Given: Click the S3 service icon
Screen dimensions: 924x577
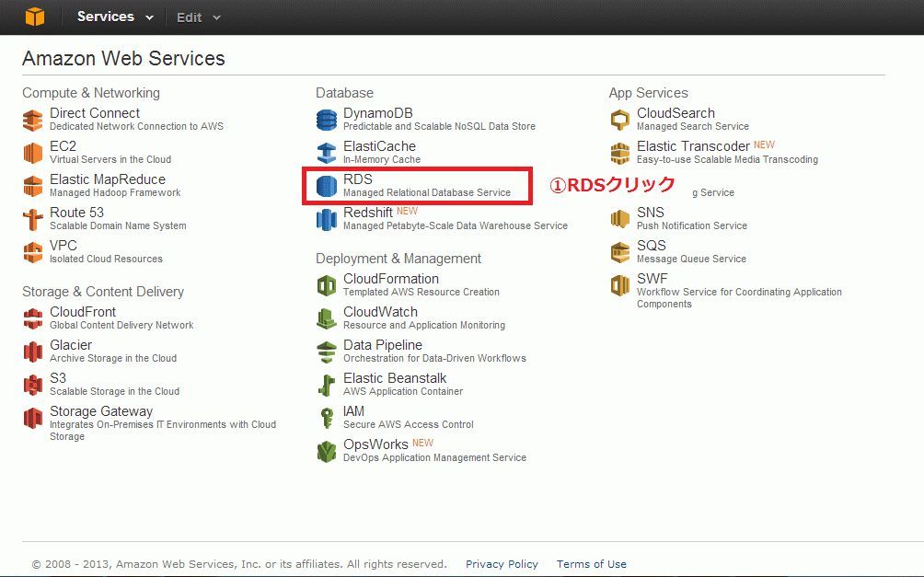Looking at the screenshot, I should point(33,385).
